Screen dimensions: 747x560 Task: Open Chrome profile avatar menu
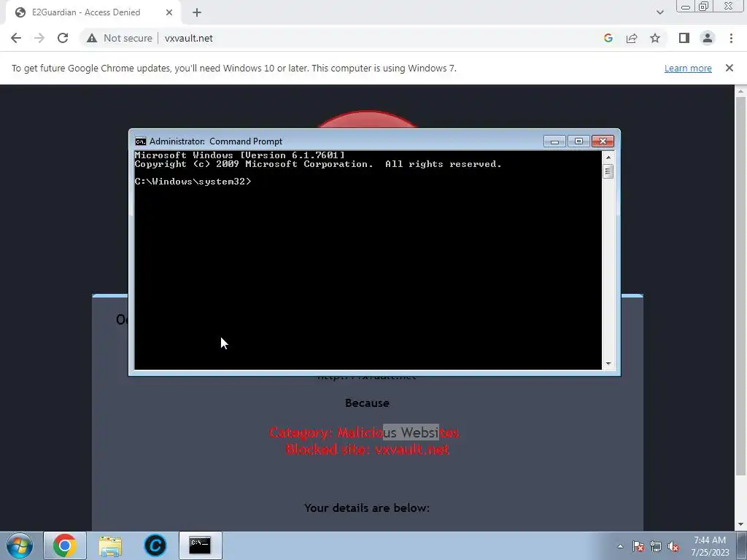pyautogui.click(x=708, y=38)
